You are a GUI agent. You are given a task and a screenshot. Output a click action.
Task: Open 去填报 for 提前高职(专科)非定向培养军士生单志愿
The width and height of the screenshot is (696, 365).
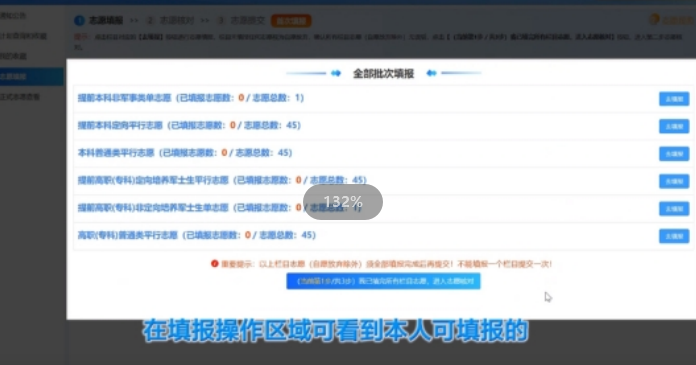(674, 209)
